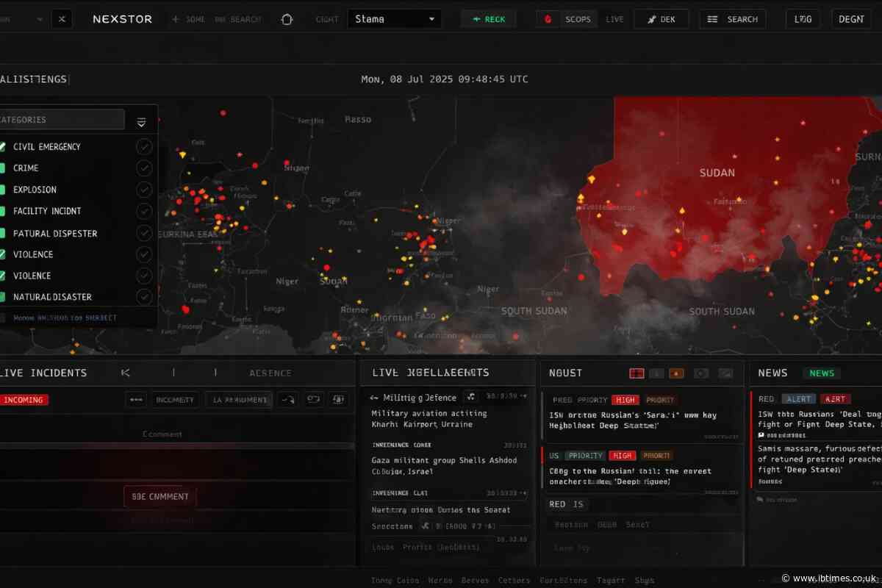This screenshot has width=882, height=588.
Task: Click the DEK pin button
Action: click(x=661, y=19)
